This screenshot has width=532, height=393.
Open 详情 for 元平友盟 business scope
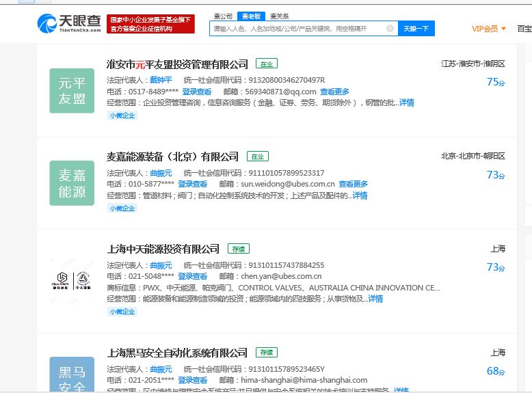pyautogui.click(x=406, y=103)
